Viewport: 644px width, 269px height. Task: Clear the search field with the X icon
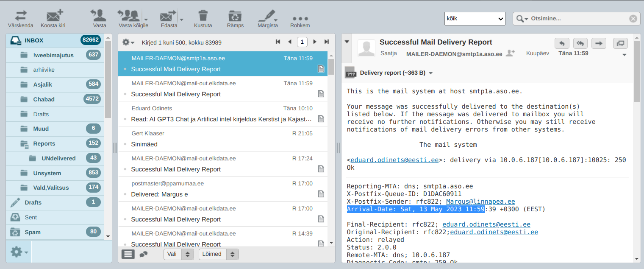coord(633,19)
